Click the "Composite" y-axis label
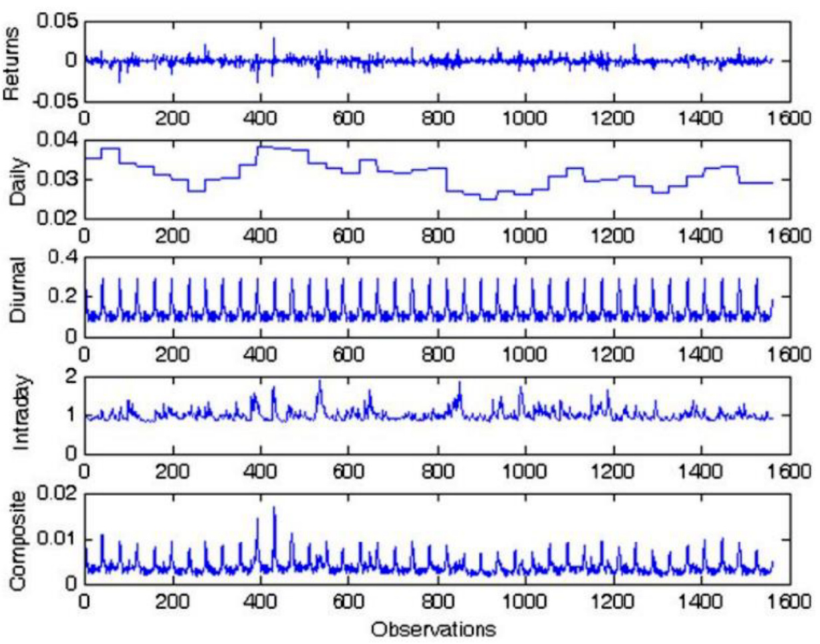Screen dimensions: 820x644 coord(17,540)
